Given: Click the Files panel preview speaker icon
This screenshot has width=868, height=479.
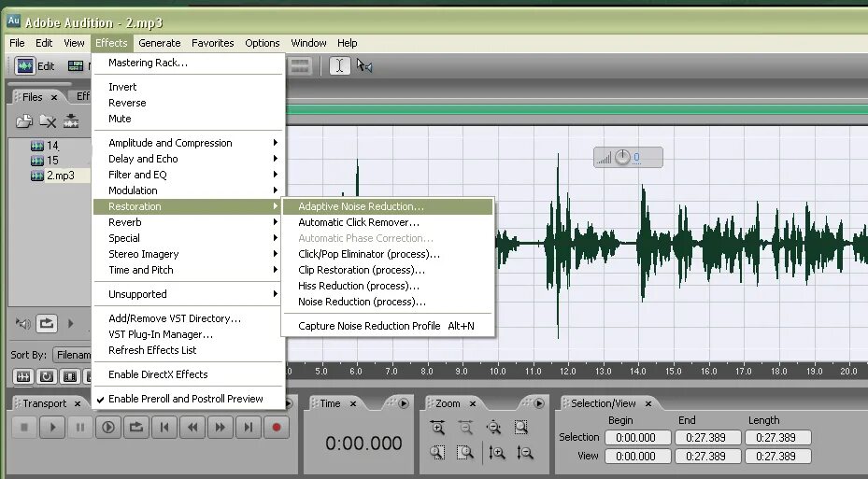Looking at the screenshot, I should 22,323.
